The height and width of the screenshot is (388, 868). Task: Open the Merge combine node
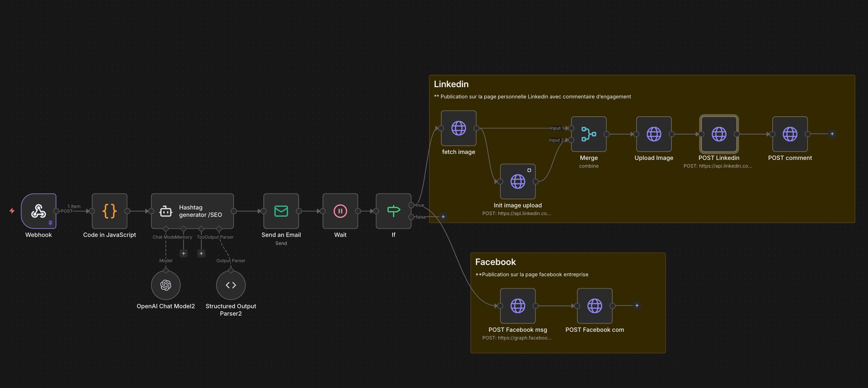[588, 134]
